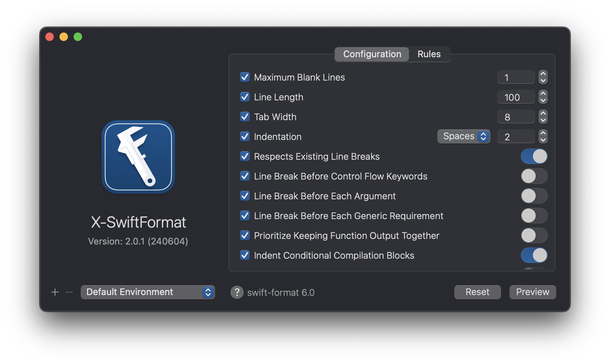Click the Tab Width stepper
This screenshot has width=610, height=364.
543,117
